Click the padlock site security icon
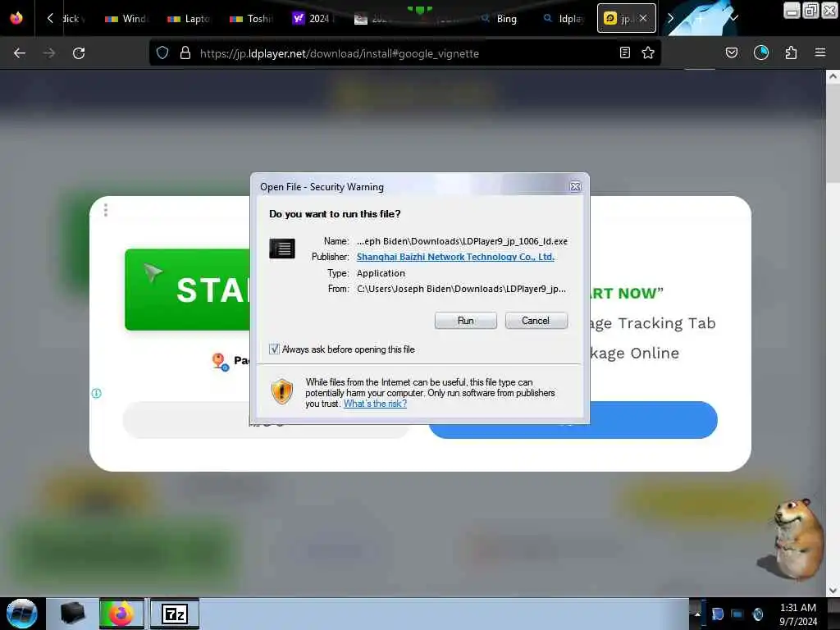 pos(185,52)
